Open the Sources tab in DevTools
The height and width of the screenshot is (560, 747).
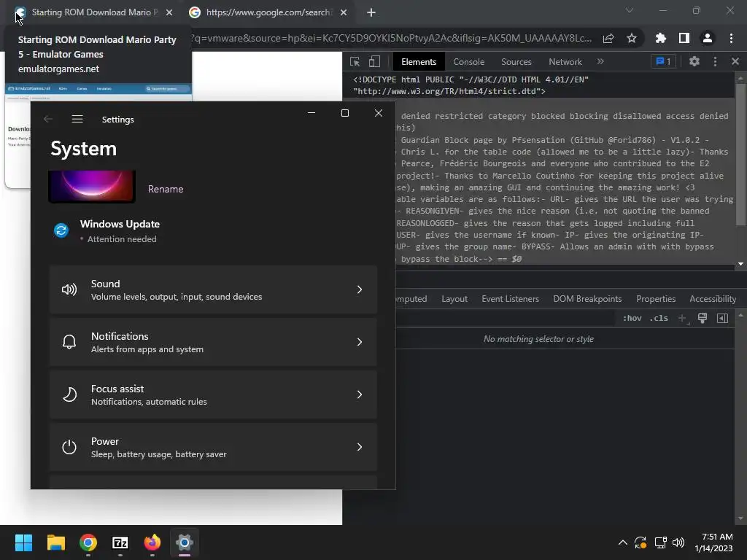coord(516,62)
